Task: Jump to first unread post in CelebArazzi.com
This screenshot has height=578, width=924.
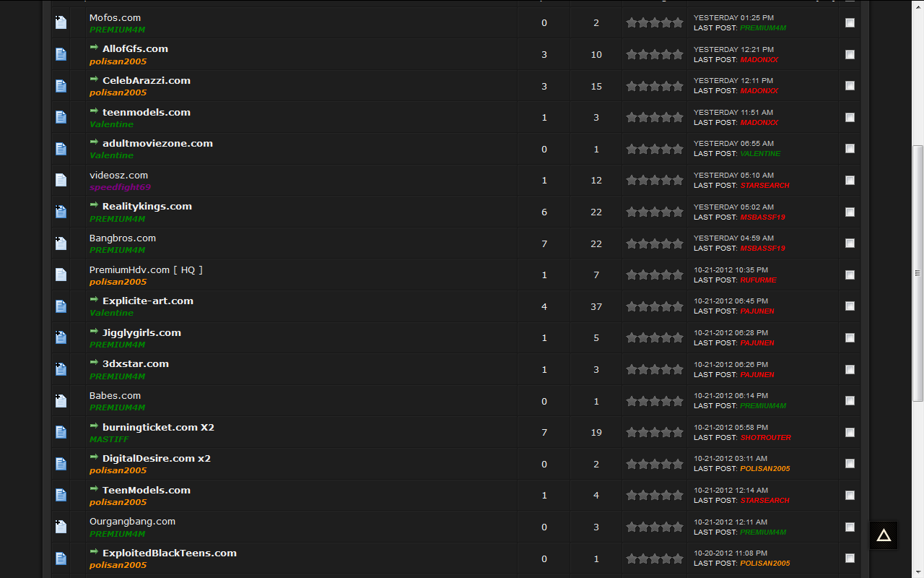Action: point(94,79)
